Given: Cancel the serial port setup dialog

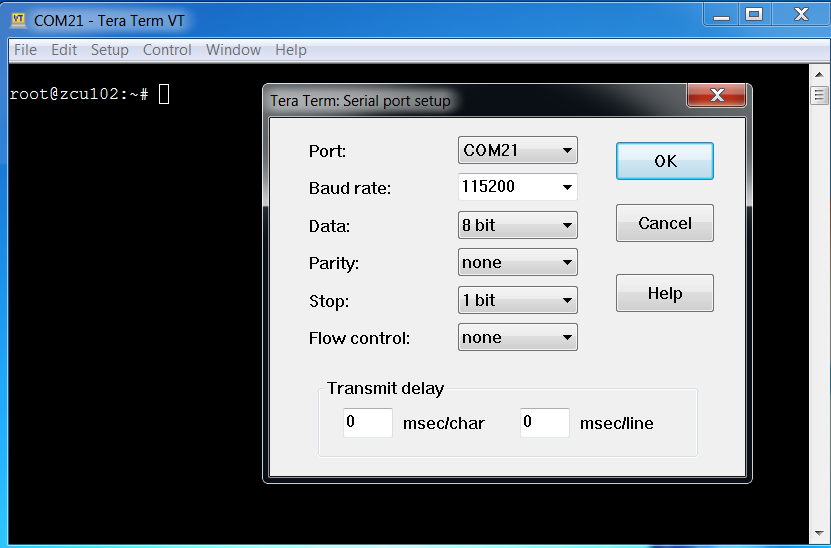Looking at the screenshot, I should (x=665, y=223).
